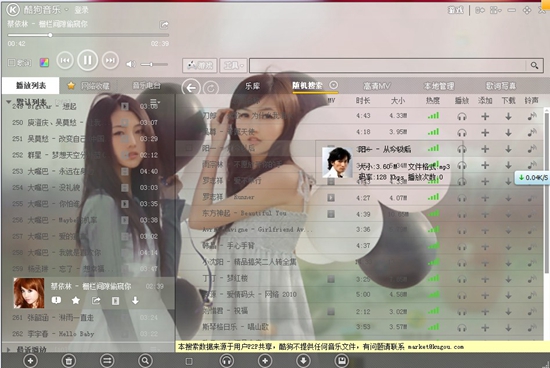Share the playing song via top share icon
This screenshot has height=368, width=550.
click(x=164, y=25)
